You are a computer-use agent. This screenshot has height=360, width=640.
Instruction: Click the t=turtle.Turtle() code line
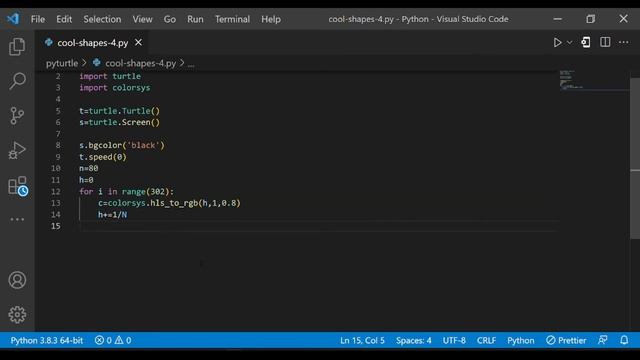click(120, 111)
